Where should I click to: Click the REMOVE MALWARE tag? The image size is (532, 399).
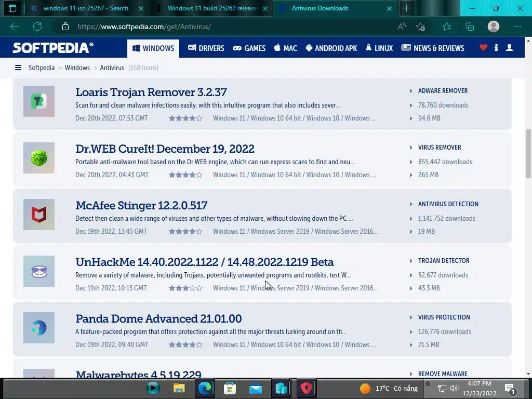pos(443,374)
